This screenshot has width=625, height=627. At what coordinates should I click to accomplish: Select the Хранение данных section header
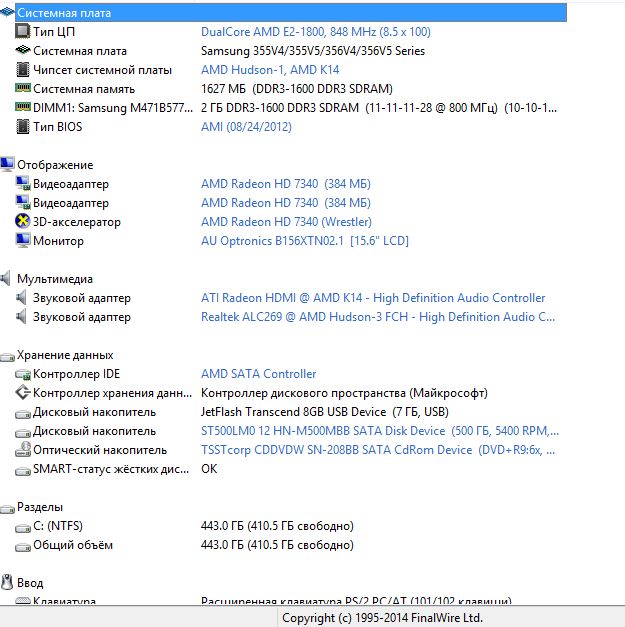point(65,355)
